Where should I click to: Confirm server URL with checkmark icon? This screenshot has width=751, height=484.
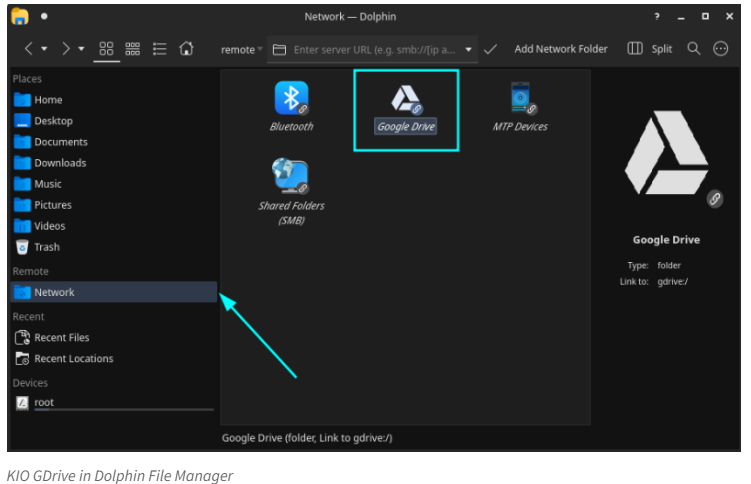click(x=490, y=49)
